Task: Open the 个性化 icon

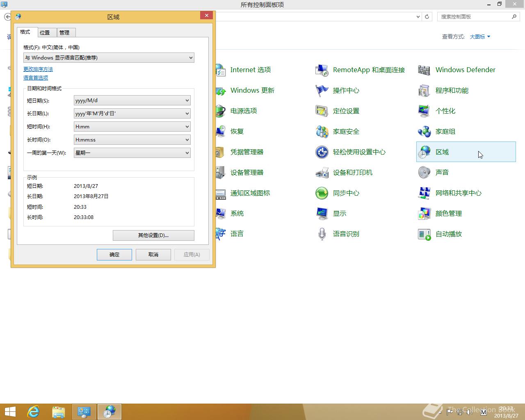Action: [425, 111]
